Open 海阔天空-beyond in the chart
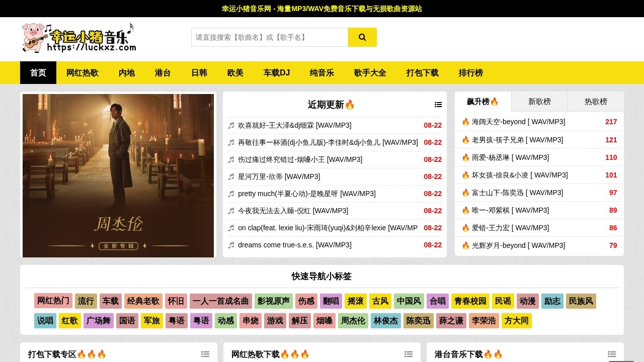This screenshot has width=644, height=362. pyautogui.click(x=518, y=122)
